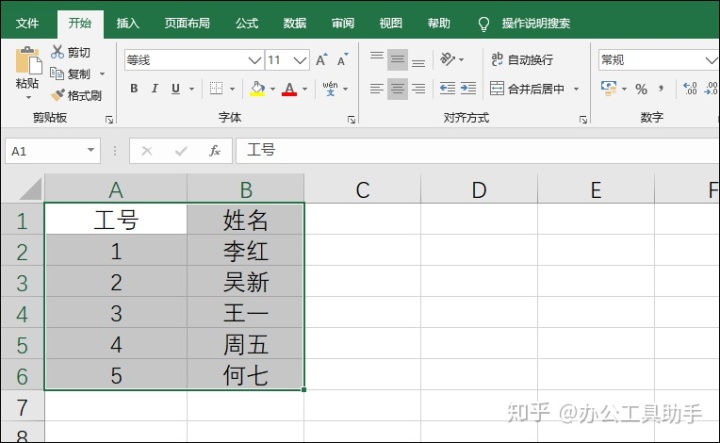Click increase decimal icon

click(x=690, y=88)
